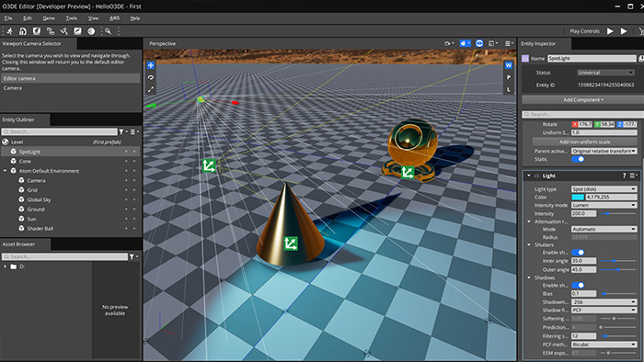Switch to Local reference space L
The width and height of the screenshot is (644, 362).
pos(509,89)
